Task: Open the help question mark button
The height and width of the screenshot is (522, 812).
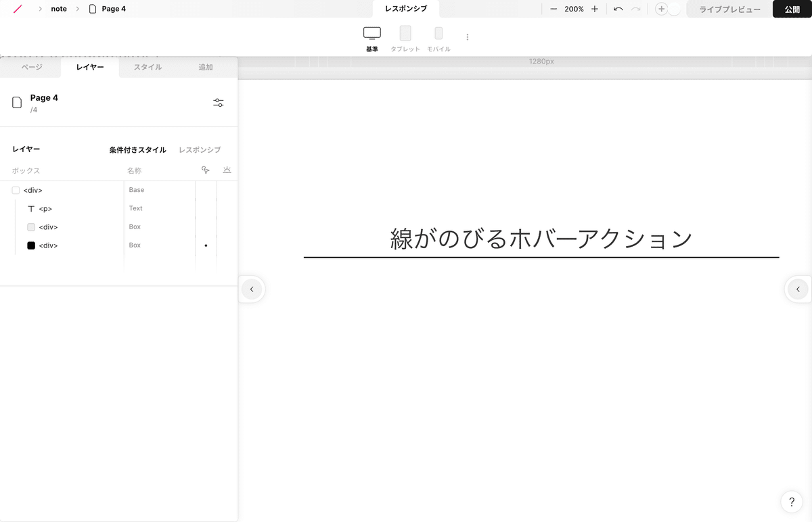Action: pyautogui.click(x=792, y=502)
